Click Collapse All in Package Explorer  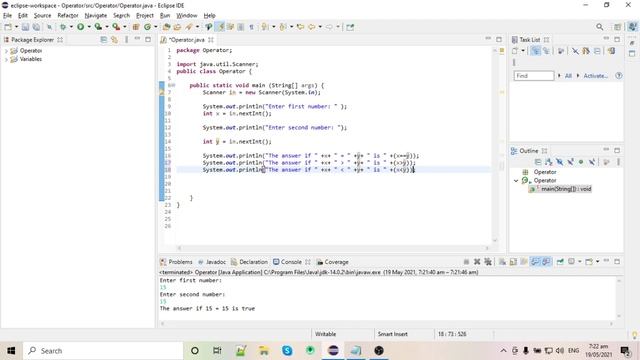104,40
